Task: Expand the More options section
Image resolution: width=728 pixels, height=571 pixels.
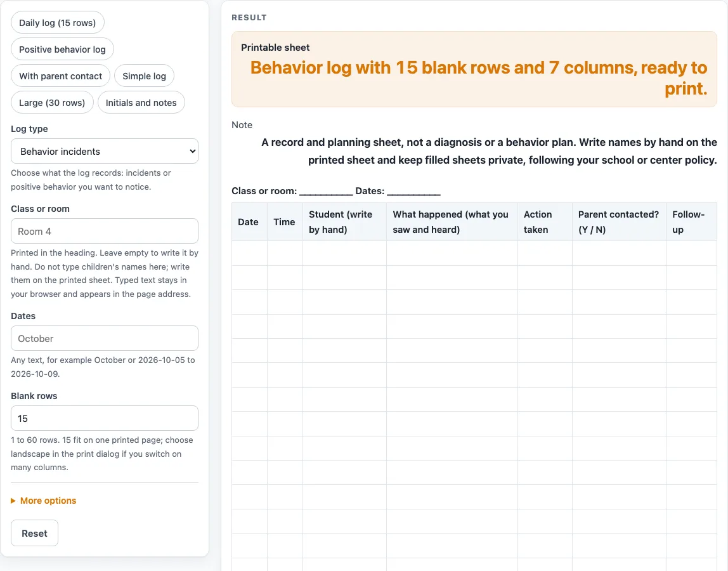Action: coord(44,501)
